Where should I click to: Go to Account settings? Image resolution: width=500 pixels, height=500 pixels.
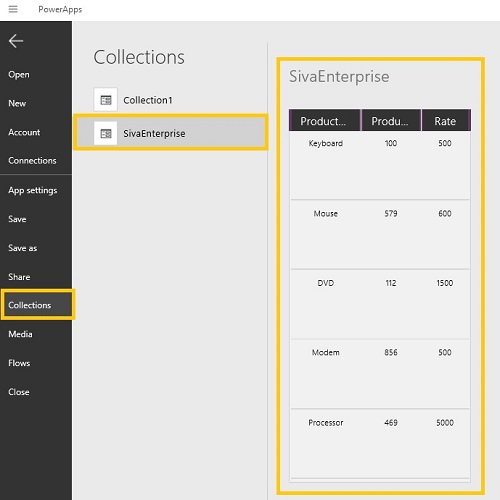pyautogui.click(x=24, y=132)
